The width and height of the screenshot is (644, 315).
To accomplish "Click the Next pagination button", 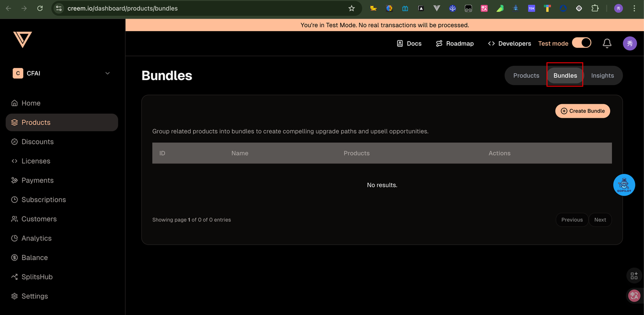I will (600, 220).
